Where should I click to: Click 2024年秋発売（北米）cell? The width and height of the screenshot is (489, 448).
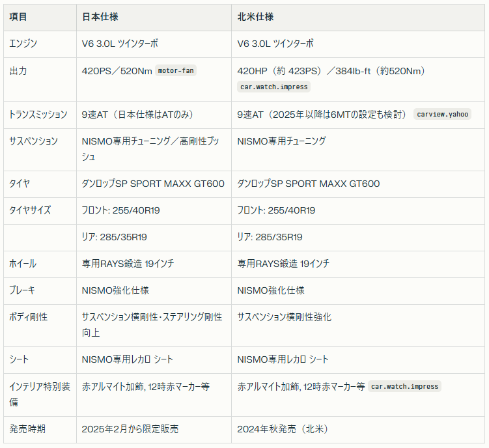click(x=283, y=429)
